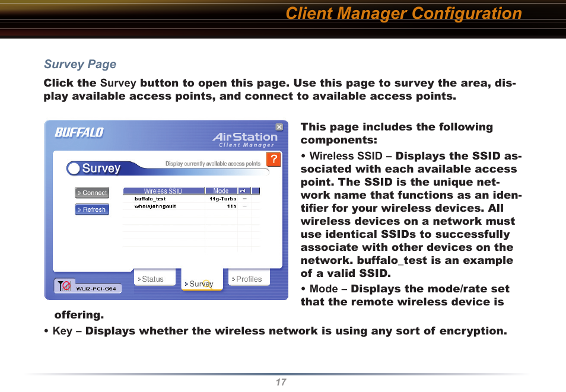Click the AirStation Client Manager logo
The width and height of the screenshot is (566, 392).
[x=245, y=140]
